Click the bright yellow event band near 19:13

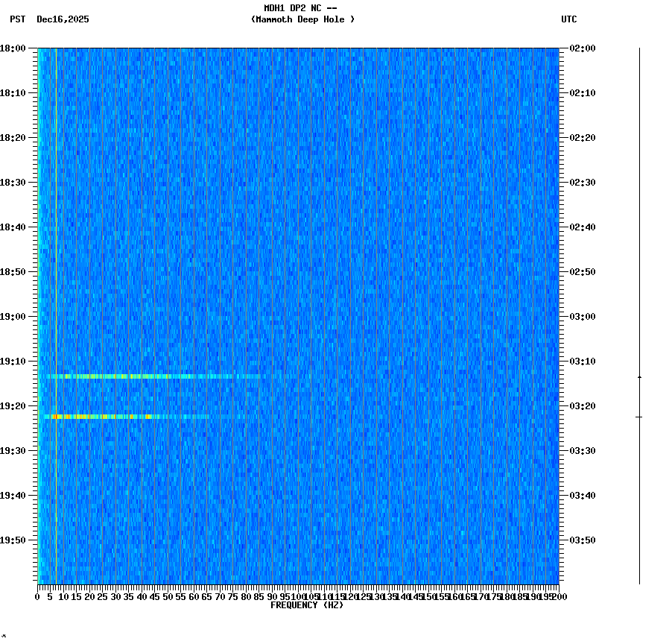click(x=149, y=376)
